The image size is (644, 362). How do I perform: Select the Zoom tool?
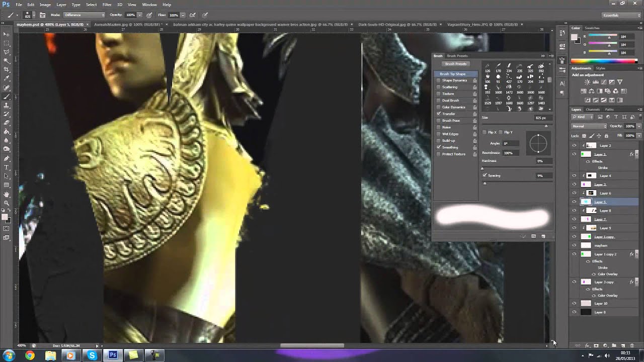pos(7,203)
